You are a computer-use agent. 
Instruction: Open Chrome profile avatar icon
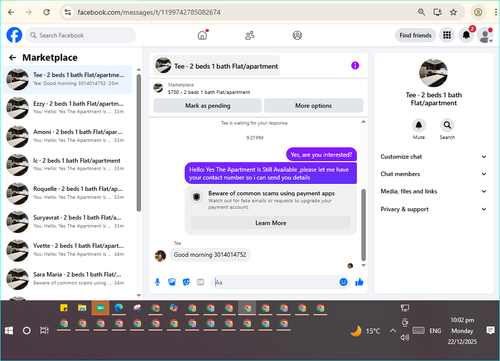pos(478,12)
